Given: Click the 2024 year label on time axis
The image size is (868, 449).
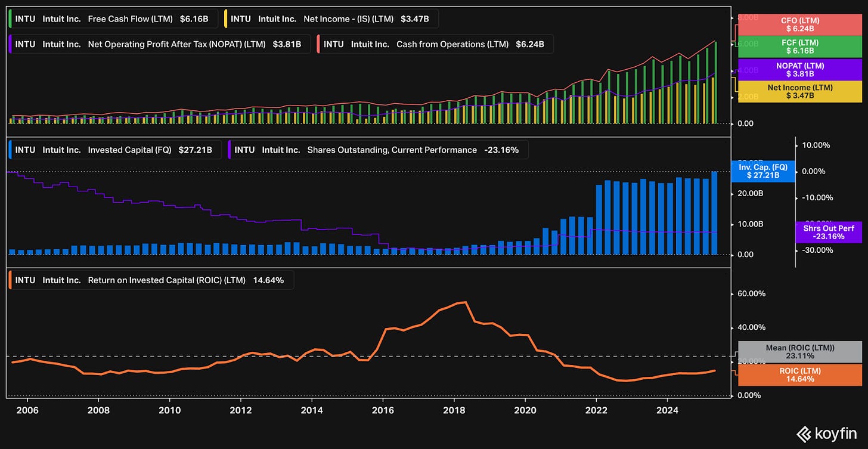Looking at the screenshot, I should pos(667,410).
